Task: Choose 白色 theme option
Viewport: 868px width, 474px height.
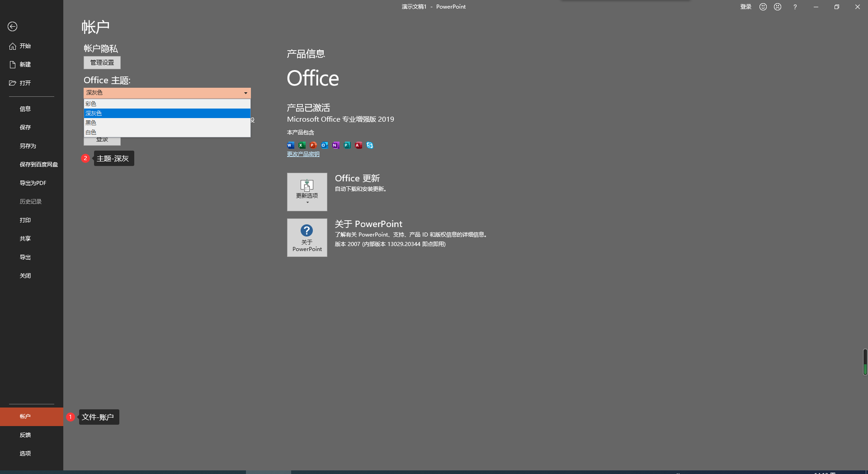Action: (167, 133)
